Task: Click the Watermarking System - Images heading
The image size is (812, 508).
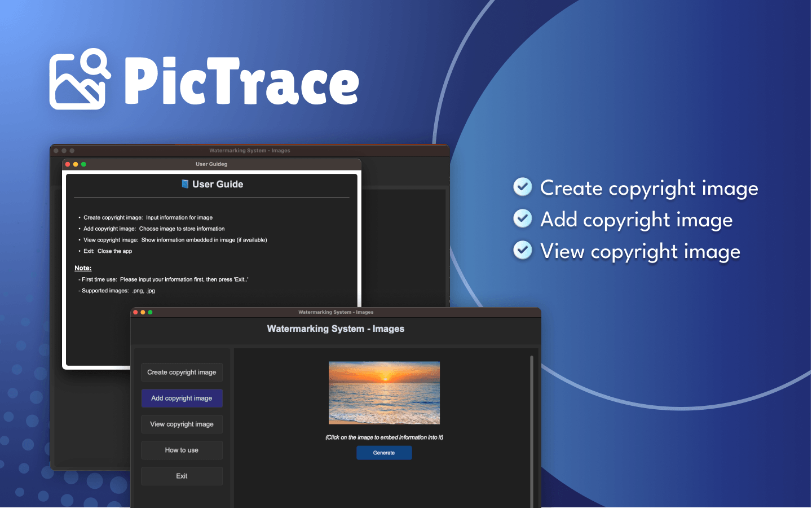Action: tap(336, 329)
